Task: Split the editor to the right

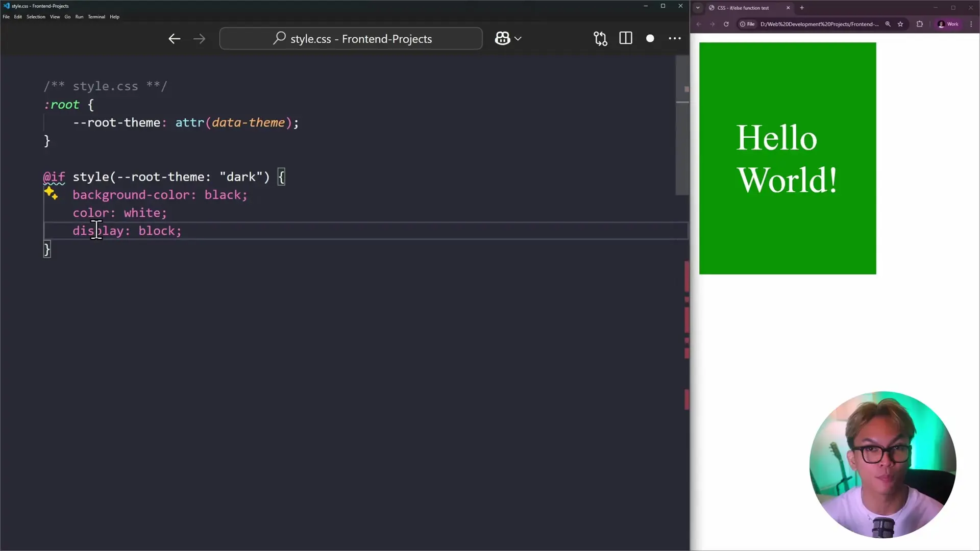Action: 626,38
